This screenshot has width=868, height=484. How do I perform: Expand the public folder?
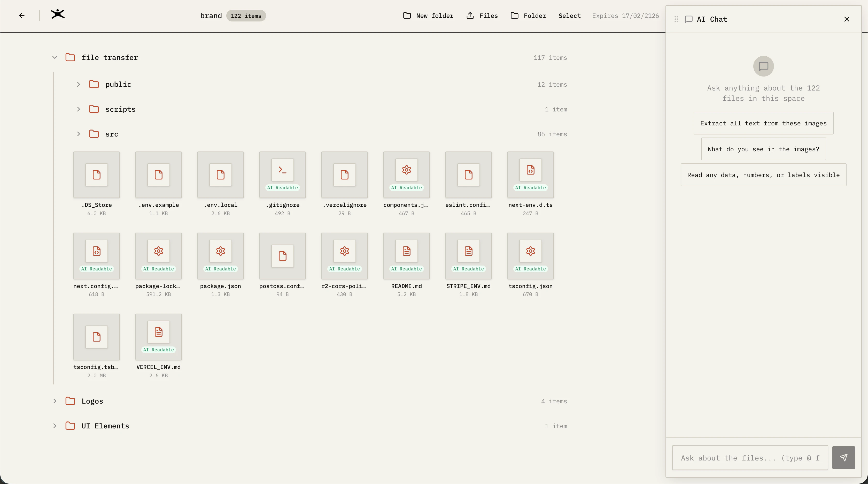(78, 84)
